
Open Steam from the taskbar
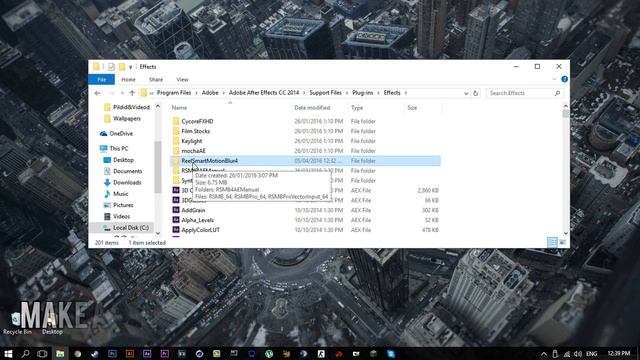pyautogui.click(x=95, y=354)
